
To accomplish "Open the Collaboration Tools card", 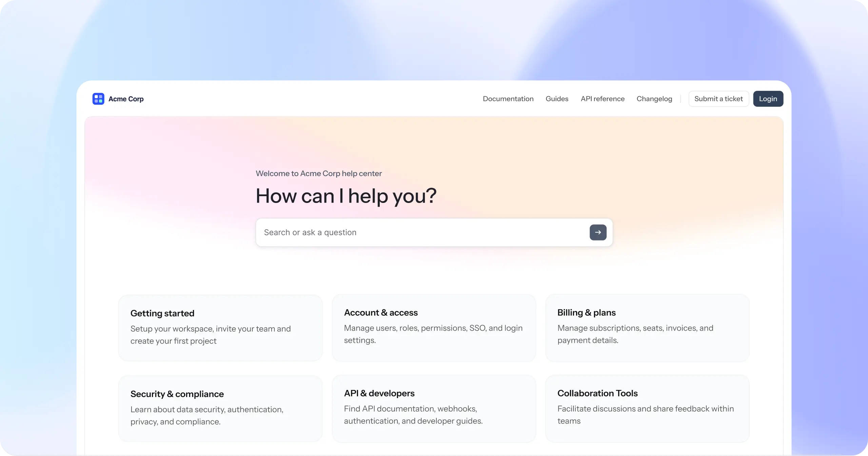I will coord(647,409).
